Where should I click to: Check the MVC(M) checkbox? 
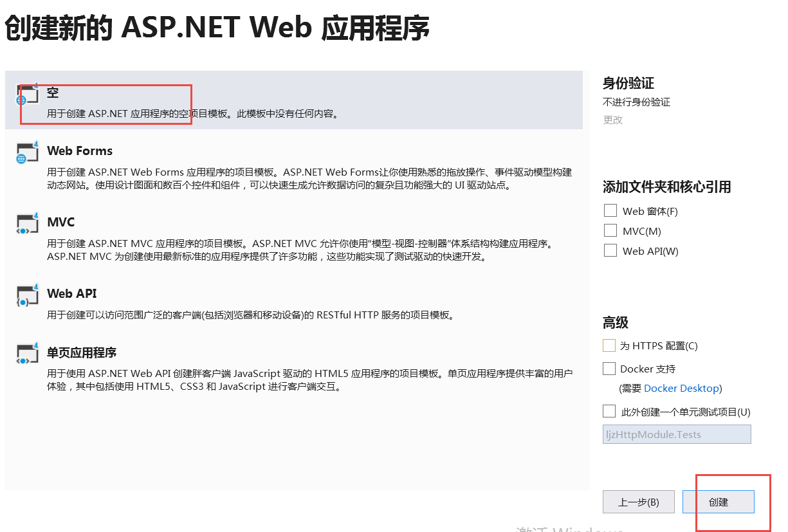pyautogui.click(x=610, y=230)
